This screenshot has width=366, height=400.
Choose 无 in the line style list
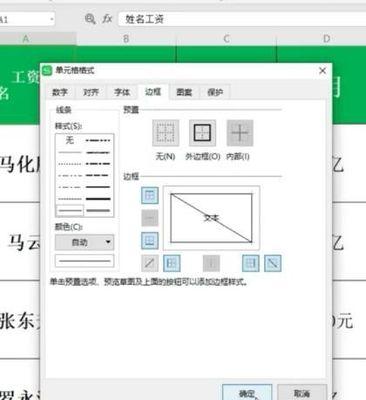(70, 140)
